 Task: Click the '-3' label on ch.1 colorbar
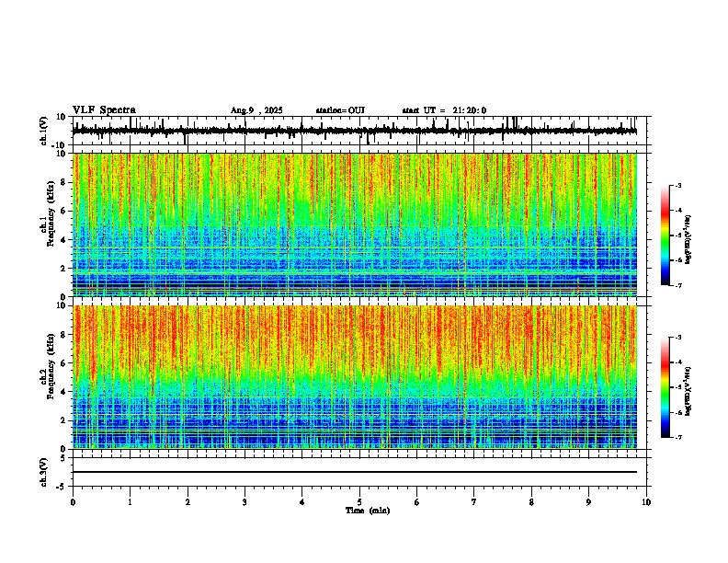pyautogui.click(x=678, y=185)
